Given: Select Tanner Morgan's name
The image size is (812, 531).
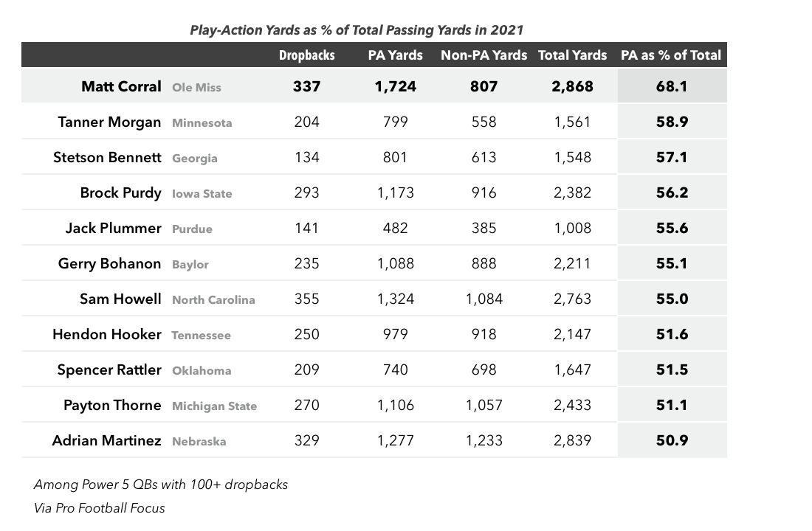Looking at the screenshot, I should coord(109,122).
